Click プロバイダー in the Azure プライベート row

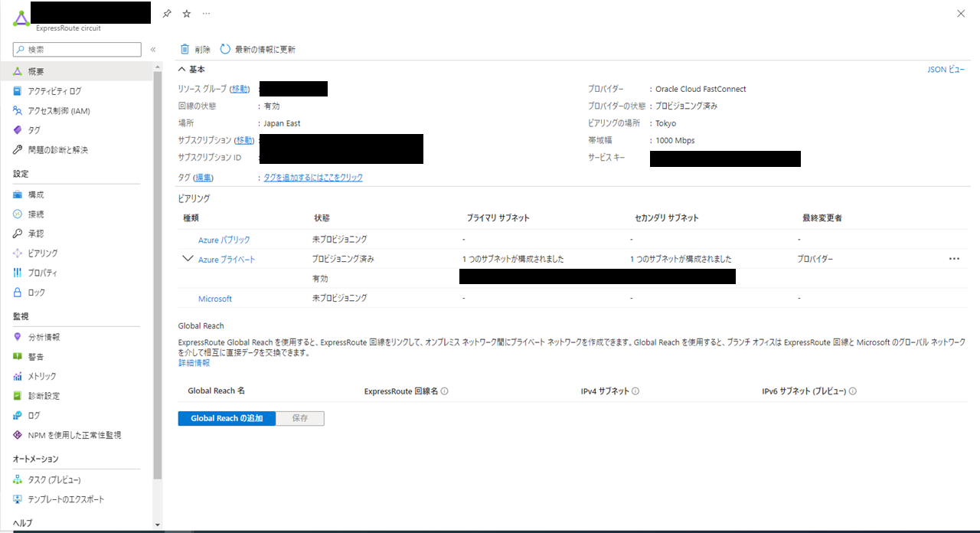815,259
